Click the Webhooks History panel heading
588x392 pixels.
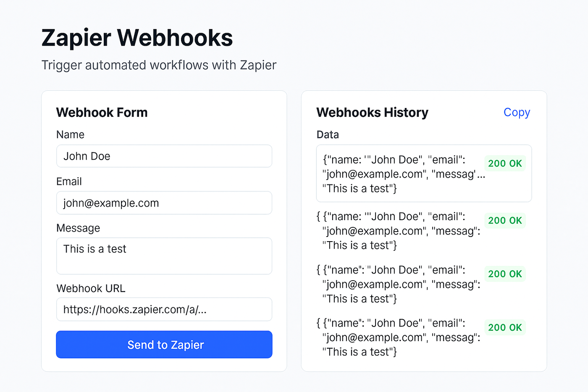[372, 113]
